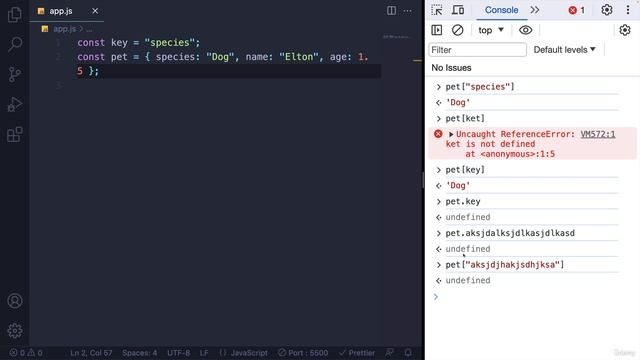
Task: Open notifications bell in status bar
Action: click(x=408, y=352)
